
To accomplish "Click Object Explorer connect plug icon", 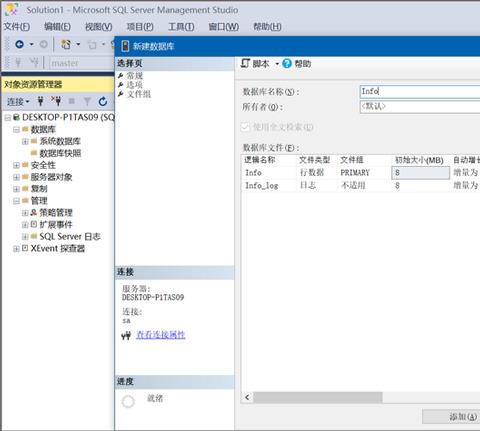I will [41, 101].
